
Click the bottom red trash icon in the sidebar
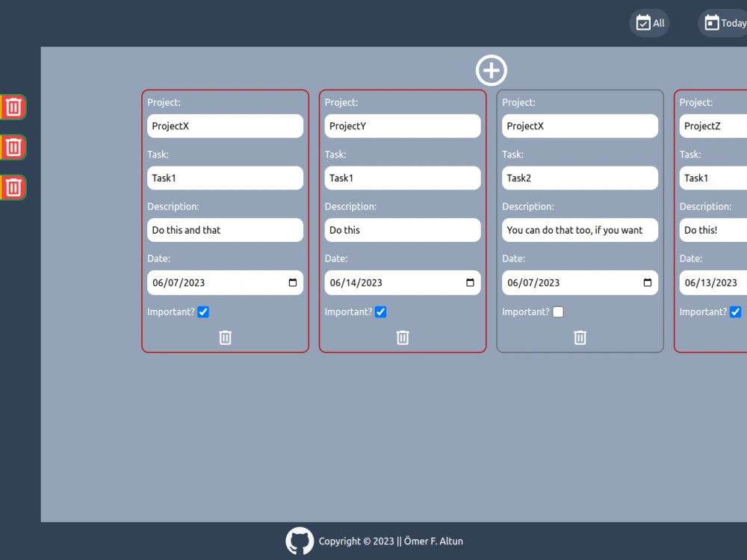pyautogui.click(x=13, y=187)
